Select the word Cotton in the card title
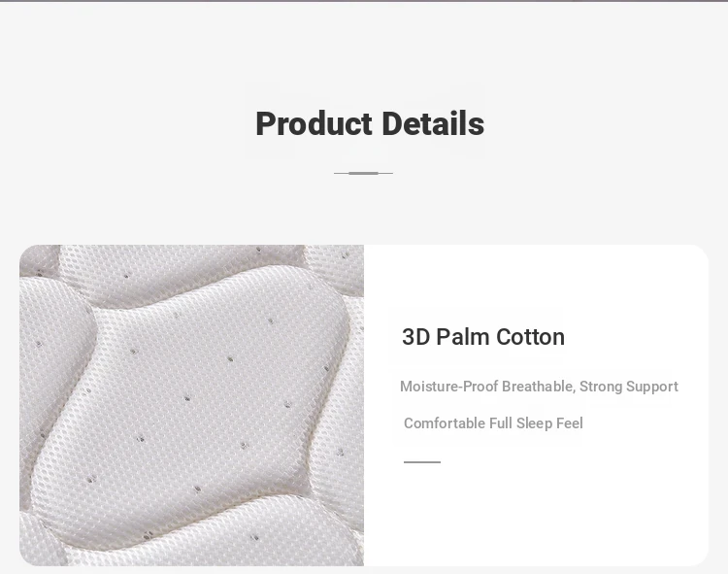The width and height of the screenshot is (728, 574). [x=530, y=337]
